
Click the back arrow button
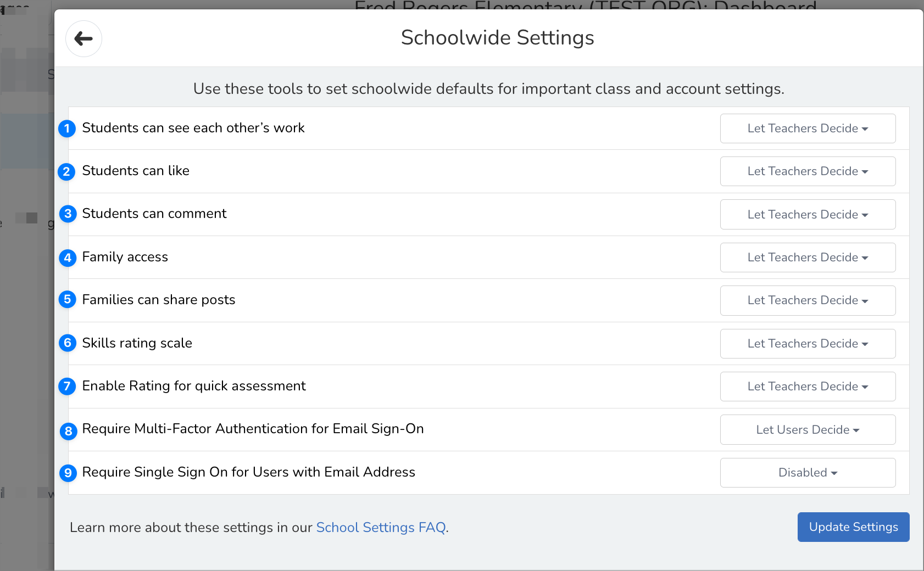point(84,38)
